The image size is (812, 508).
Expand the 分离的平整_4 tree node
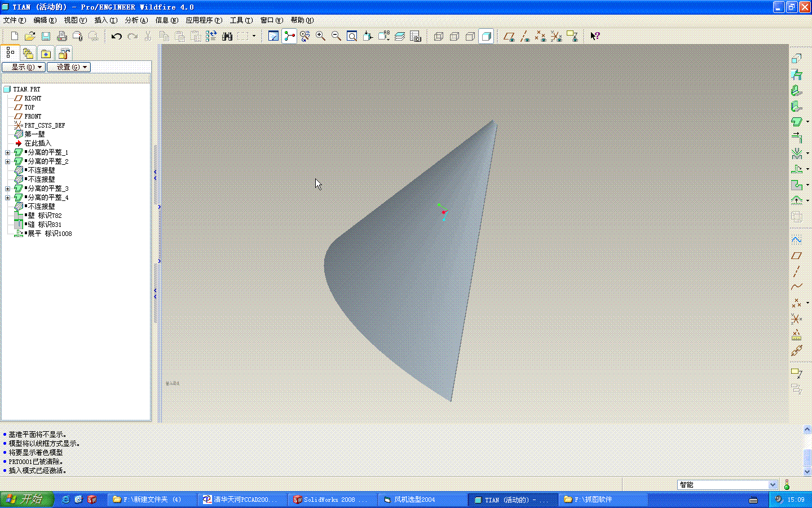(7, 198)
